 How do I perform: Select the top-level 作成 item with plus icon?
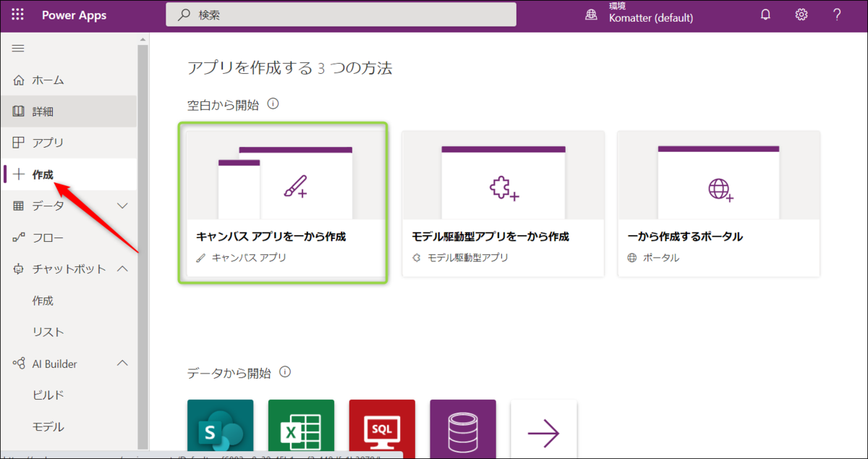[69, 174]
